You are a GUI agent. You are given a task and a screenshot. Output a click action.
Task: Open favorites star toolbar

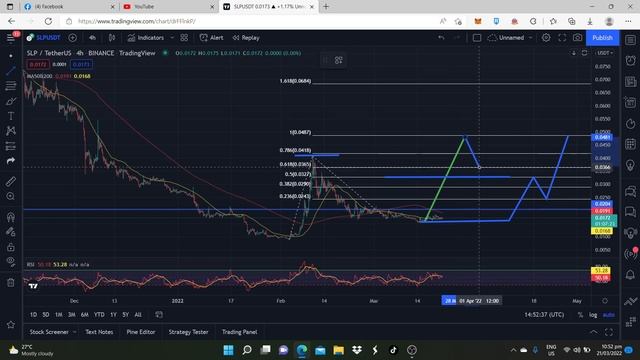coord(11,324)
